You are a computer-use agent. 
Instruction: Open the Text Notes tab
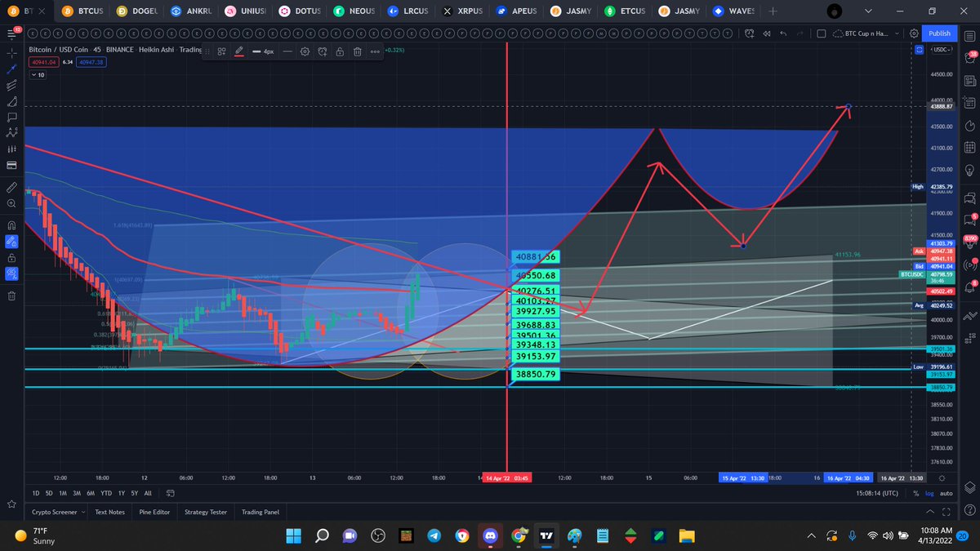109,512
